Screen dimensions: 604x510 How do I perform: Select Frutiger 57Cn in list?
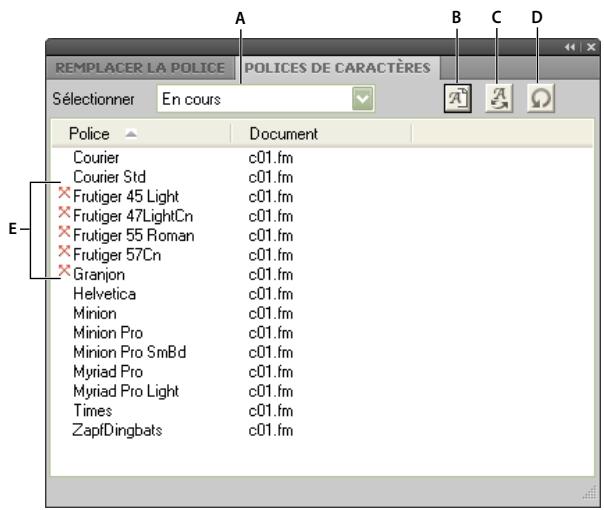(117, 255)
